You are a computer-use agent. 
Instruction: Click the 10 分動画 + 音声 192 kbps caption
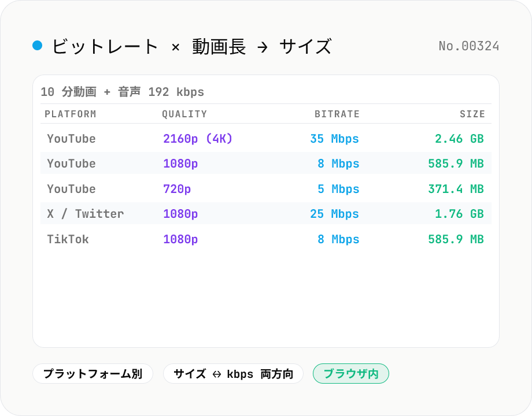point(123,92)
